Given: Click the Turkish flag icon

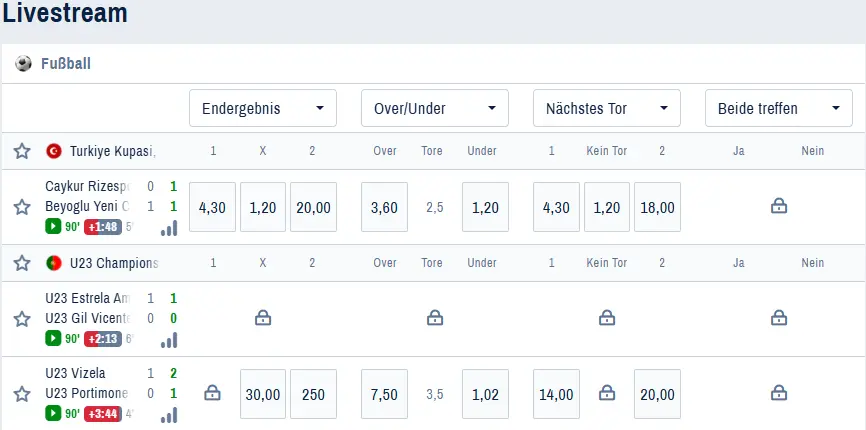Looking at the screenshot, I should [x=54, y=151].
